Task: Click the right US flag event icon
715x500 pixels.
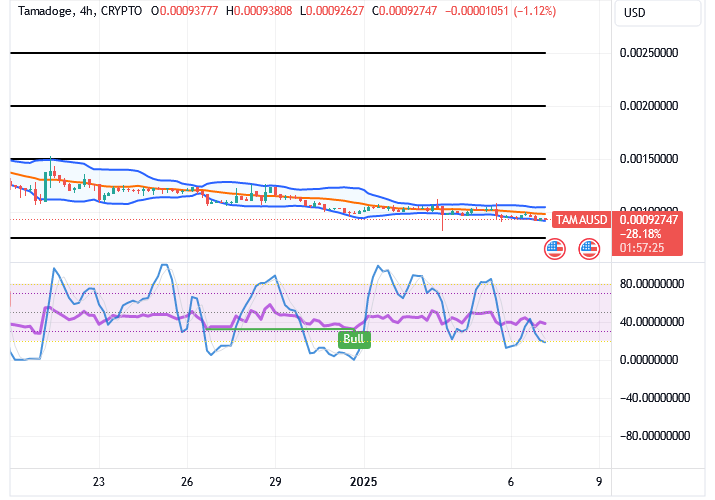Action: 588,248
